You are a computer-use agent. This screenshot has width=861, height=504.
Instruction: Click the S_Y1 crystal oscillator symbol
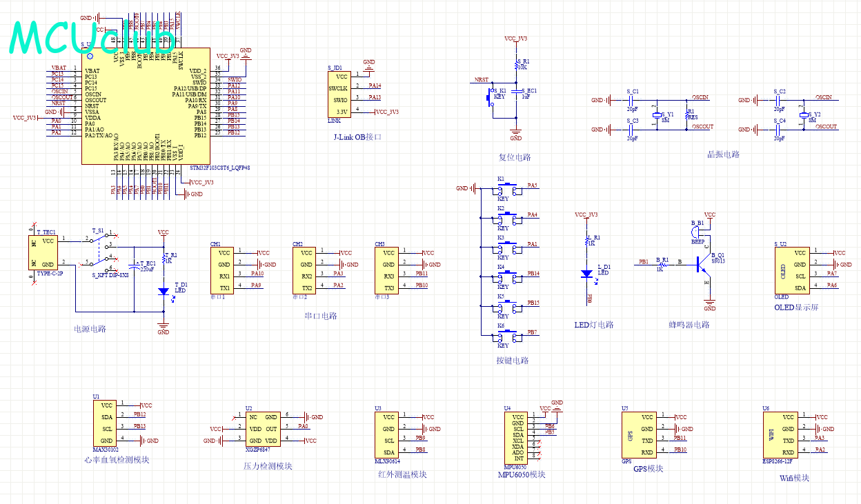tap(656, 115)
